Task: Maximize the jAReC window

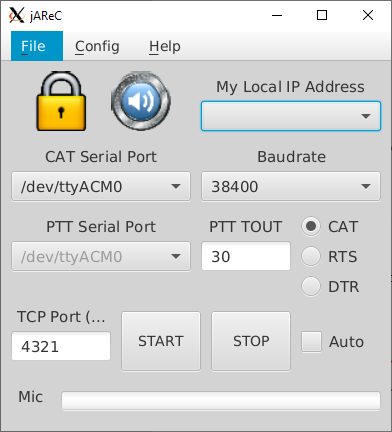Action: (x=322, y=15)
